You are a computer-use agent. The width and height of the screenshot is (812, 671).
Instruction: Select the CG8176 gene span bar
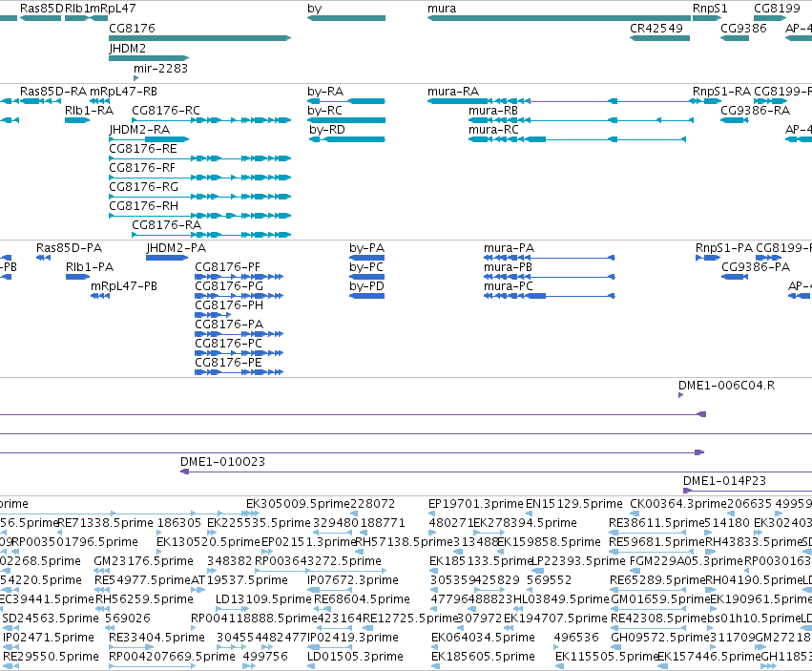(199, 38)
